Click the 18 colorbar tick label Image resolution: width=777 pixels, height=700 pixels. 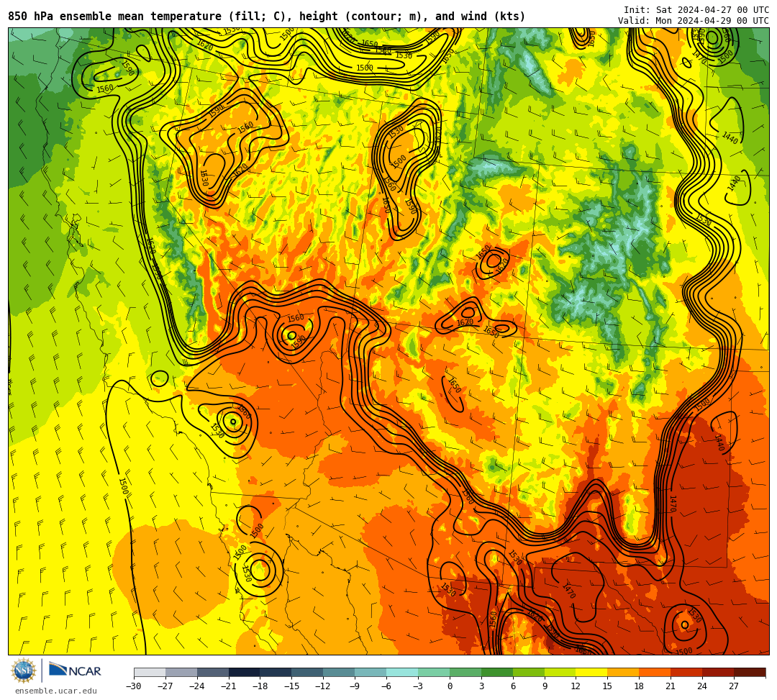click(640, 686)
